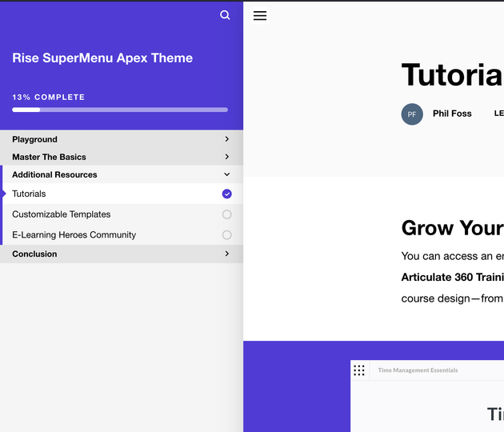Screen dimensions: 504x432
Task: Click the Articulate 360 Training bold text
Action: [x=453, y=277]
